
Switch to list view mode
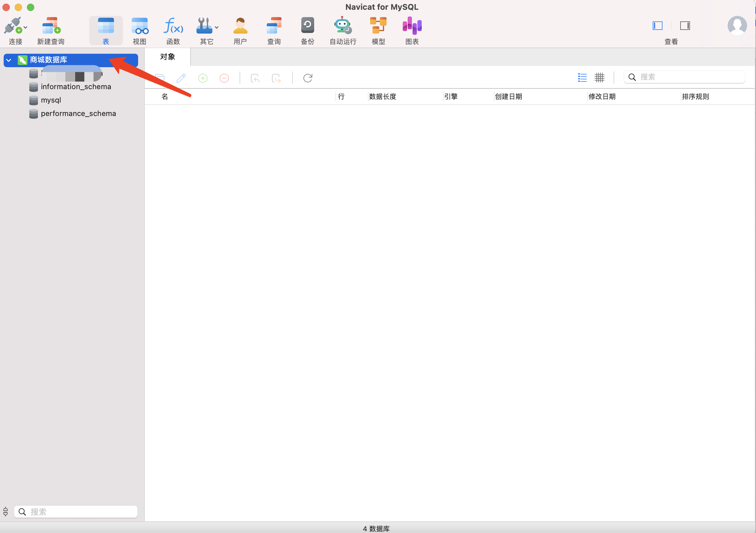582,78
